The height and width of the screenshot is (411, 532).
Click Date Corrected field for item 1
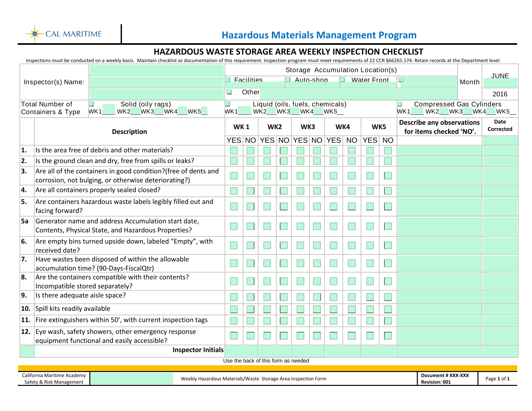pyautogui.click(x=500, y=151)
